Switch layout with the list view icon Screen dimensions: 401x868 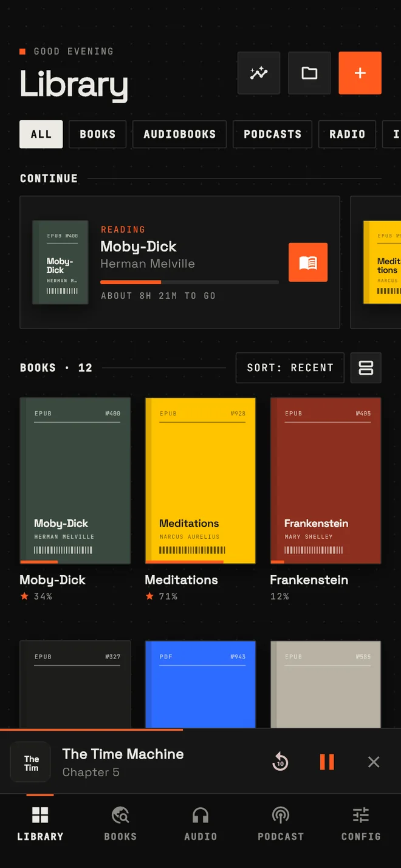366,367
